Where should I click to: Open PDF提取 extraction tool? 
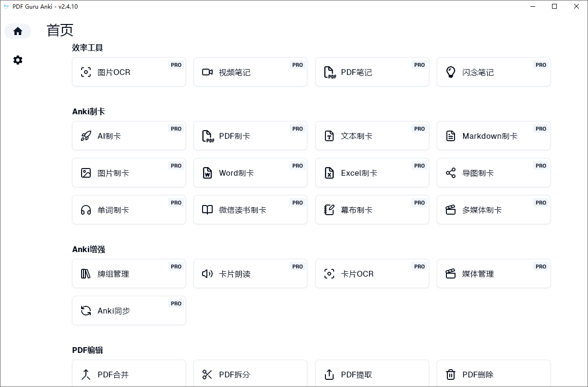point(372,375)
